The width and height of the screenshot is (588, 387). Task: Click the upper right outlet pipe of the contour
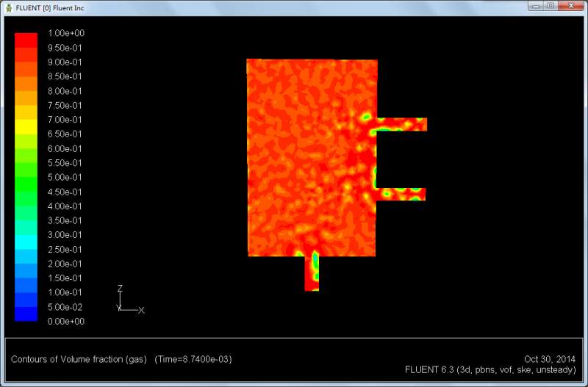(401, 124)
